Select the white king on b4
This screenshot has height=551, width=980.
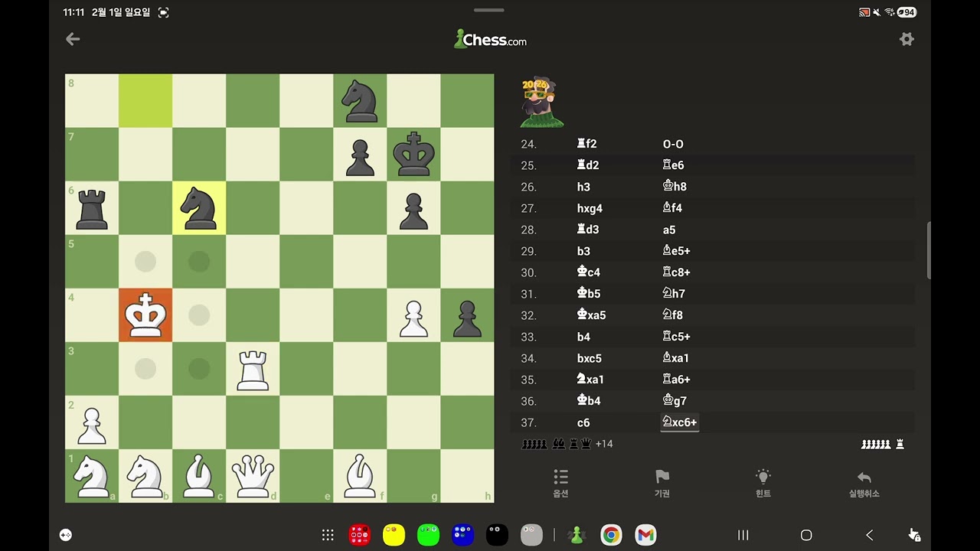pos(145,315)
